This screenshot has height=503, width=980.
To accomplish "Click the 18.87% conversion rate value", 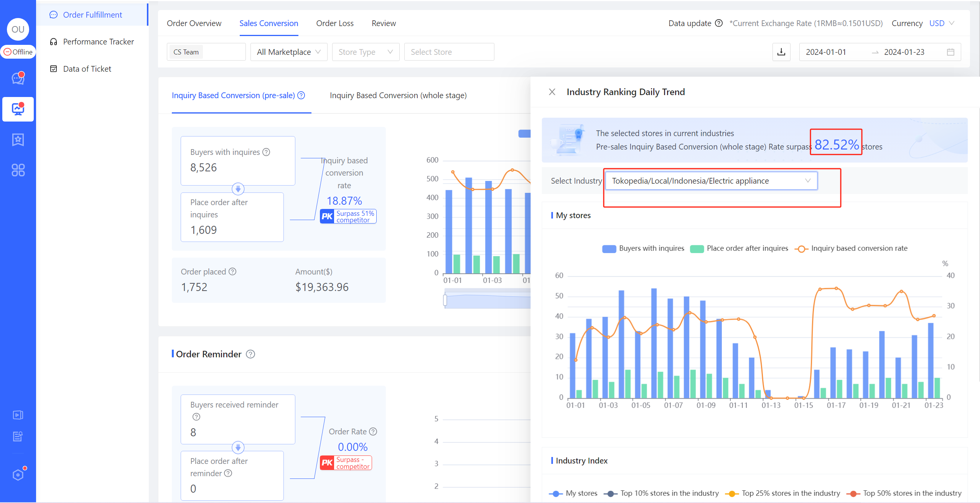I will 344,201.
